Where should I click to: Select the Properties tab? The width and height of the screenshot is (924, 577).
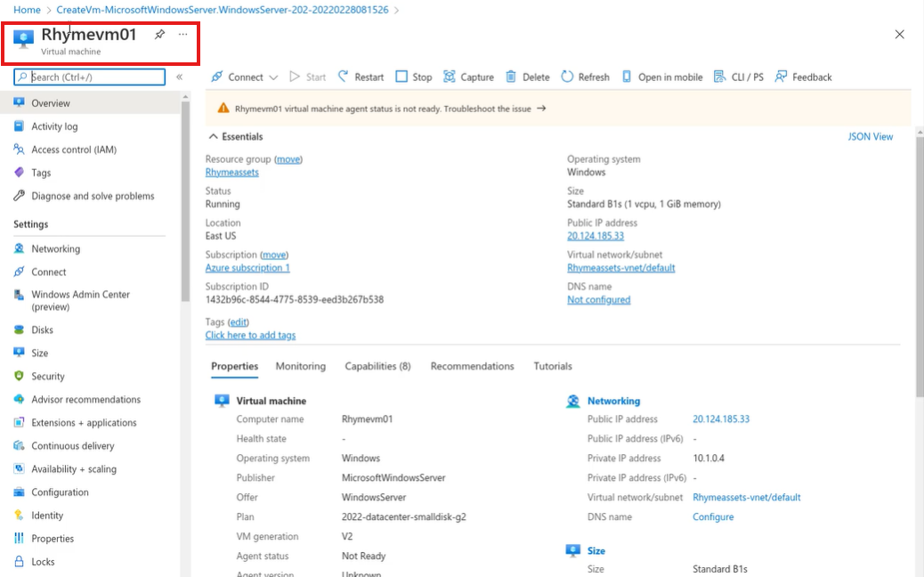234,366
